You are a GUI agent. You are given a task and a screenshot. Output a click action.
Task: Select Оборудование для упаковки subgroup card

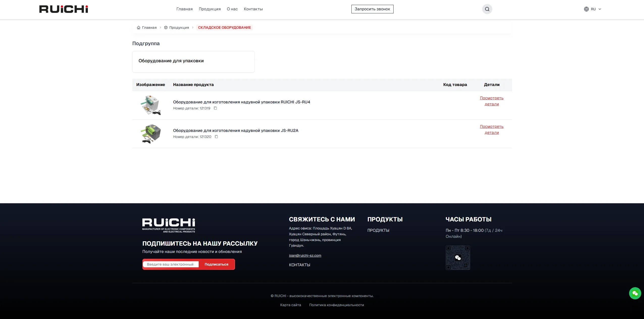(x=193, y=62)
